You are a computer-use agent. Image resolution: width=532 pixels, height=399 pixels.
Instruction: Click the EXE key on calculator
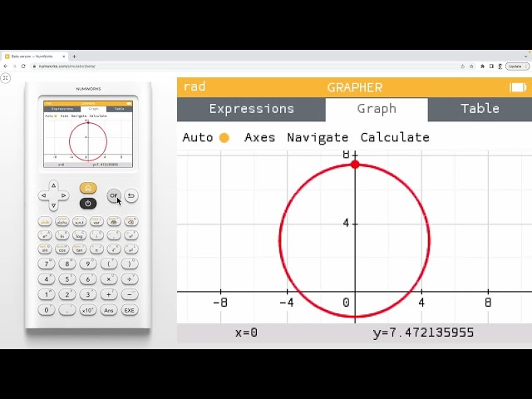(130, 310)
